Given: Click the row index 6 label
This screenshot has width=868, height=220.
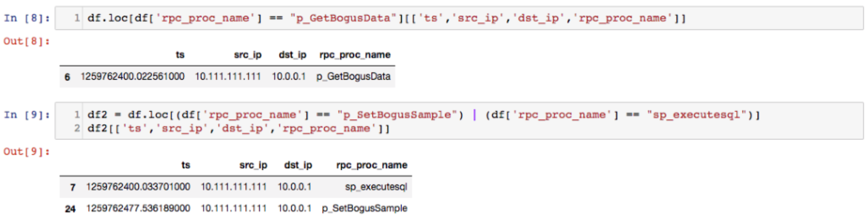Looking at the screenshot, I should [67, 77].
